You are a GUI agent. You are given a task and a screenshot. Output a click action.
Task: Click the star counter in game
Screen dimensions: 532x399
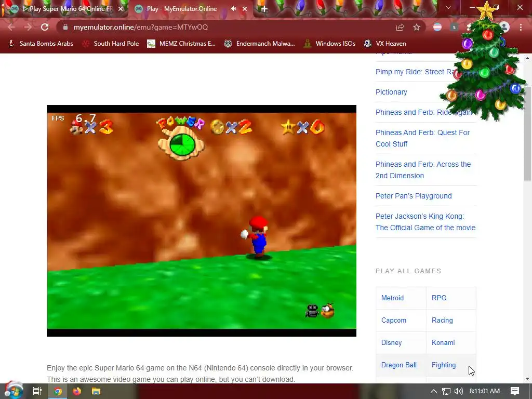point(303,127)
